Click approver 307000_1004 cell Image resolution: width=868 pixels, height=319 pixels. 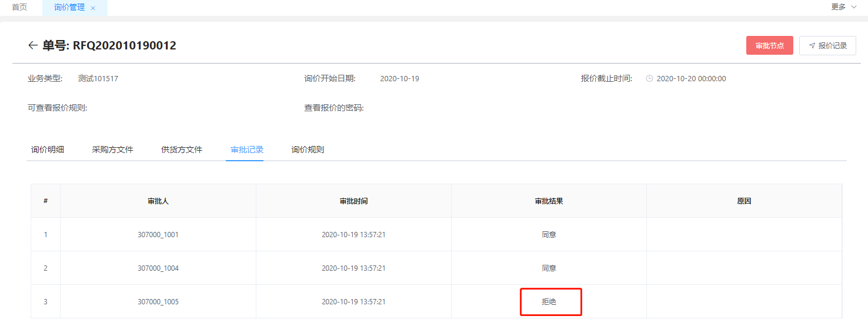(158, 268)
